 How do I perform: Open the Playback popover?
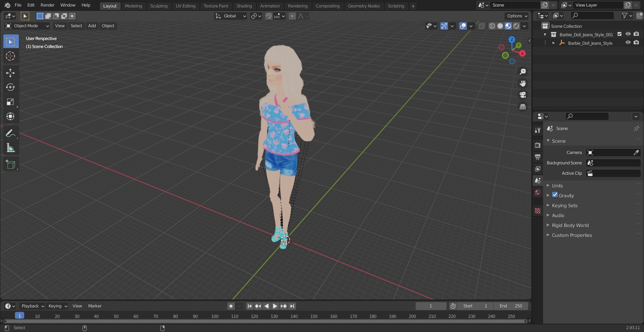click(33, 306)
